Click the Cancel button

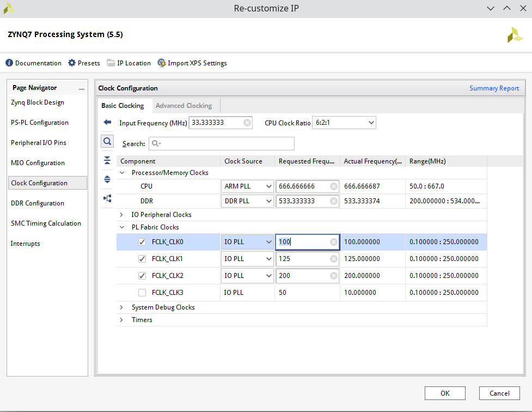499,393
